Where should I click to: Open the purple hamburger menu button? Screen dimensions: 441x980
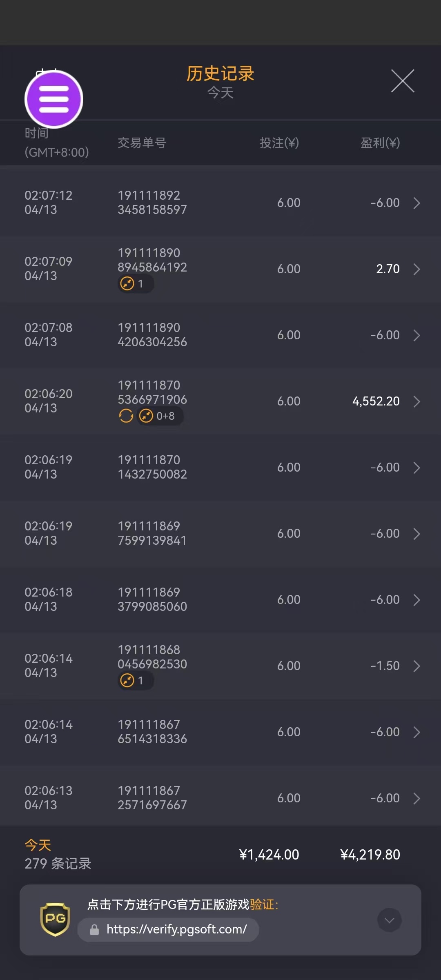click(54, 99)
